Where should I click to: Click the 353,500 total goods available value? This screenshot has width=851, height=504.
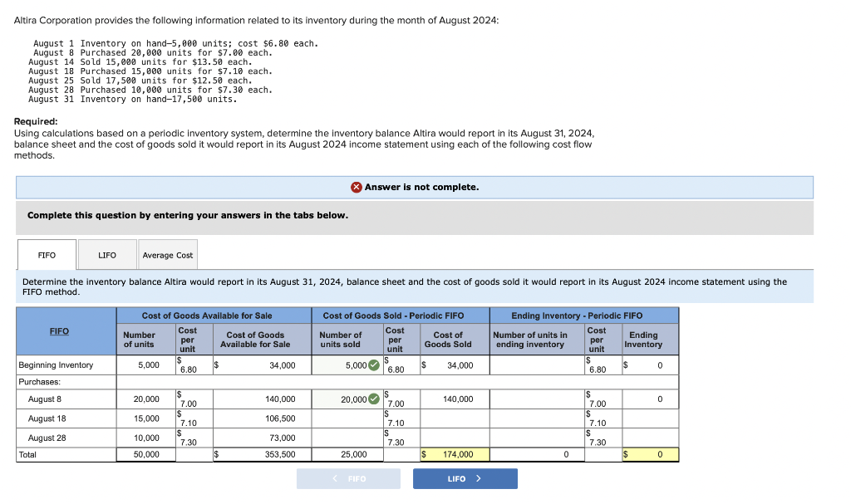pos(280,455)
